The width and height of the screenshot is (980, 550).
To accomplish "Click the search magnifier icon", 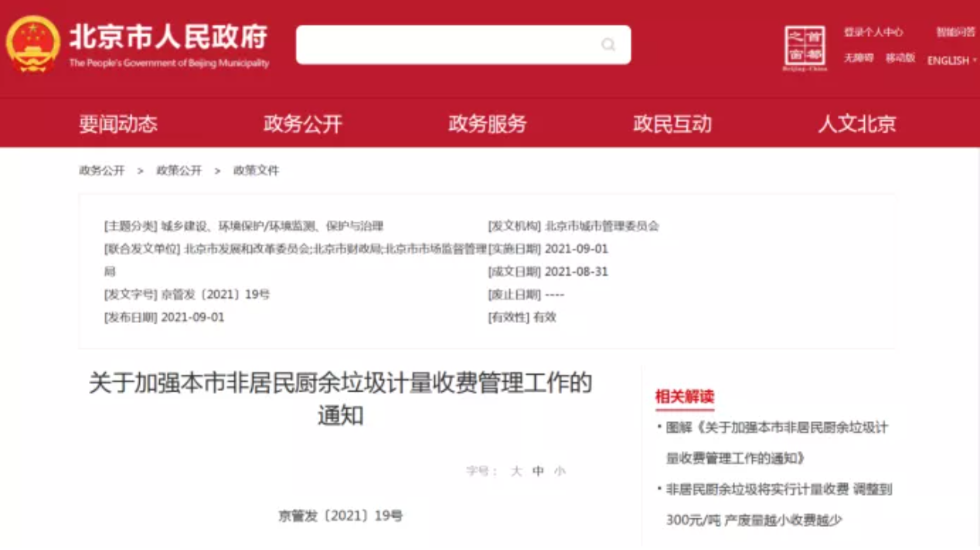I will (x=610, y=44).
